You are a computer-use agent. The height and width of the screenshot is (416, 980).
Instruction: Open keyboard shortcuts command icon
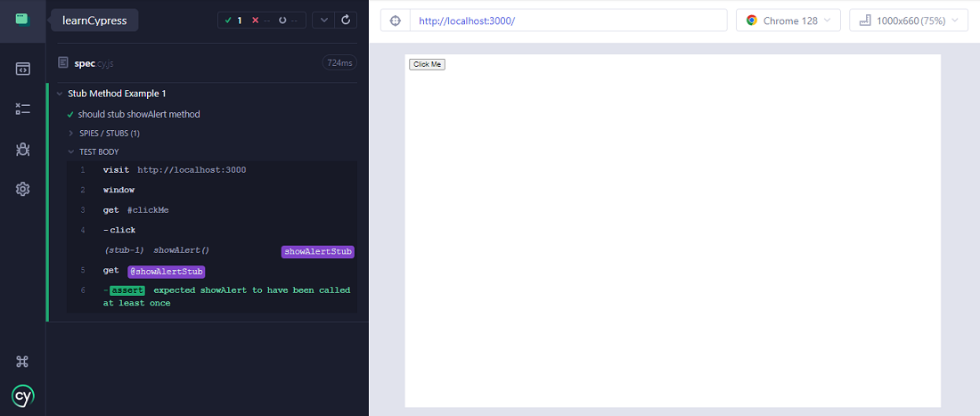pyautogui.click(x=22, y=361)
